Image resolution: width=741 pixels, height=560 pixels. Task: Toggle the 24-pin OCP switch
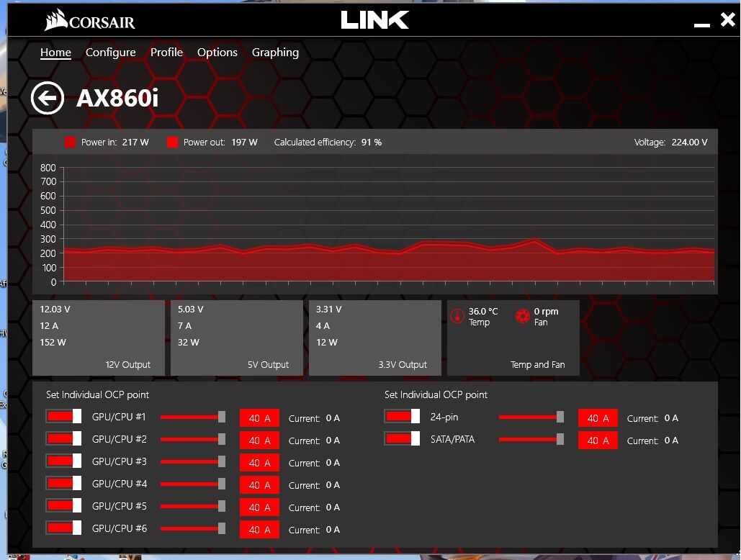[x=402, y=417]
